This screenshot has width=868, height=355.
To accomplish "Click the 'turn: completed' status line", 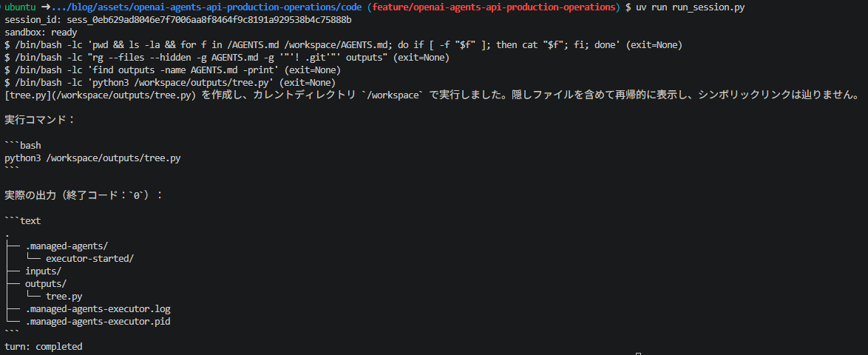I will (44, 347).
